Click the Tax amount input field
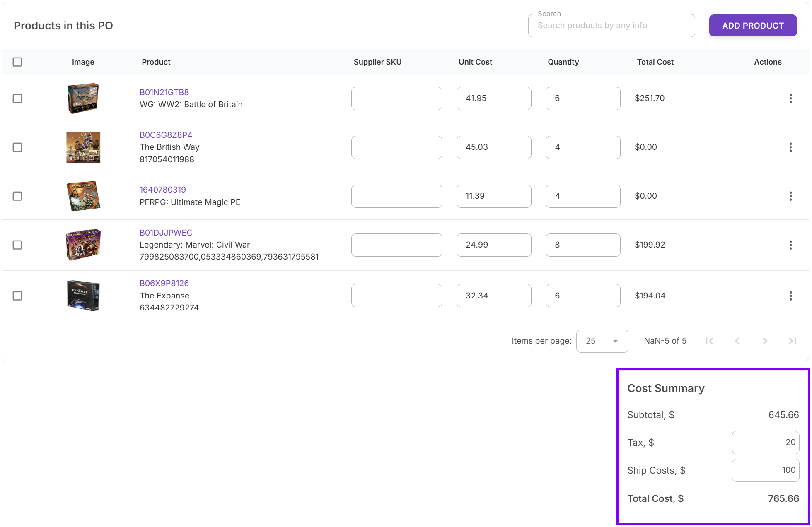 click(x=765, y=443)
